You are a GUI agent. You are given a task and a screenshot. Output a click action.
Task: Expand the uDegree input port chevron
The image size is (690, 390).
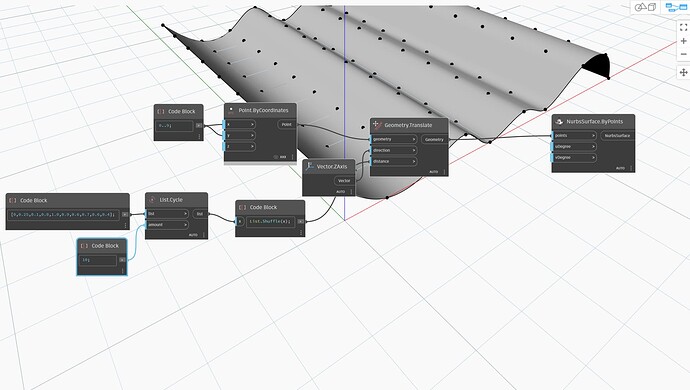[593, 146]
